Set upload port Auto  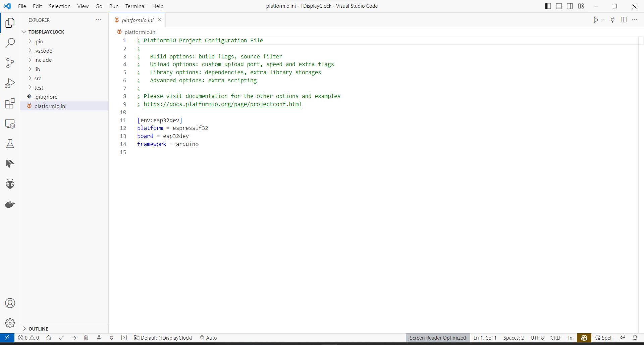point(208,338)
